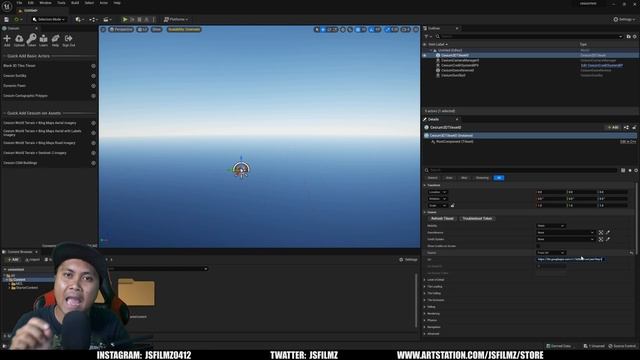
Task: Click the Georeference use-selected icon
Action: click(x=601, y=232)
